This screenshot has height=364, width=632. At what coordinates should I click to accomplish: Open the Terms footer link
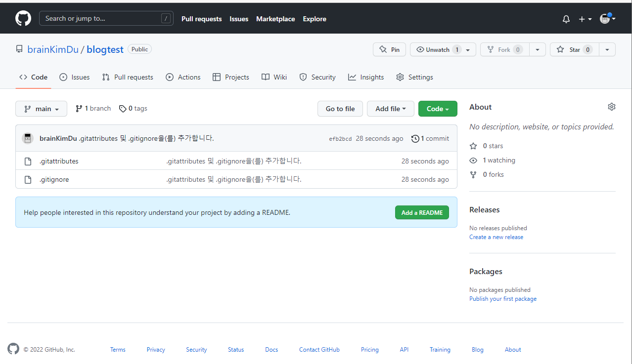tap(118, 350)
